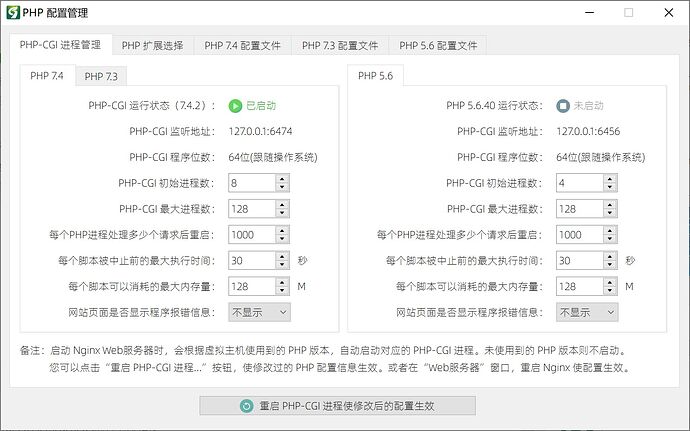Open PHP 5.6 error display 不显示 dropdown

[587, 312]
